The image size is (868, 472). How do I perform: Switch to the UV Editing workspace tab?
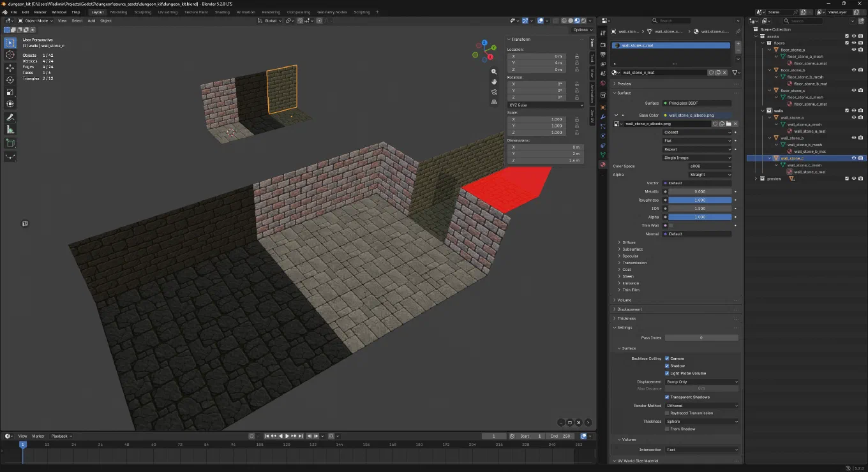[167, 12]
